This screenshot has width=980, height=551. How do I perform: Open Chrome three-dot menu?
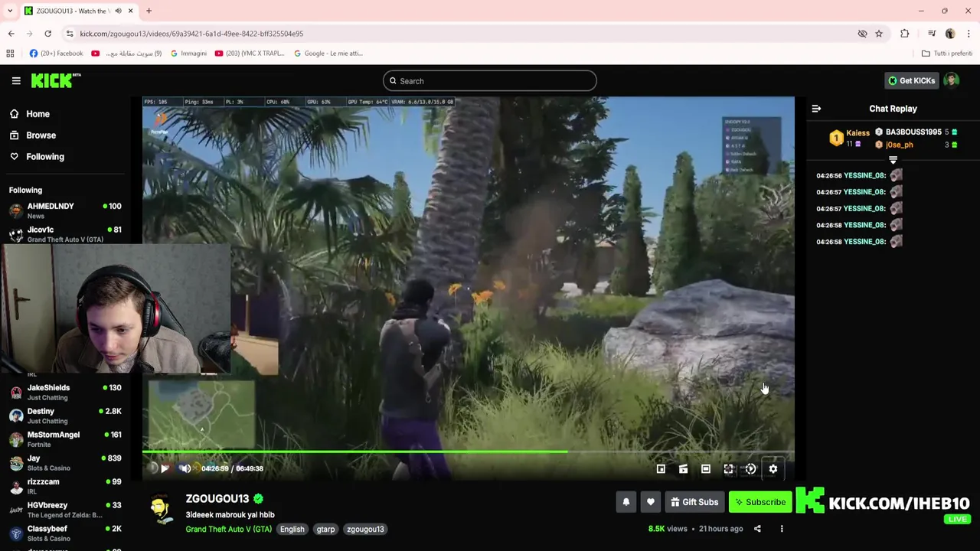[x=969, y=34]
